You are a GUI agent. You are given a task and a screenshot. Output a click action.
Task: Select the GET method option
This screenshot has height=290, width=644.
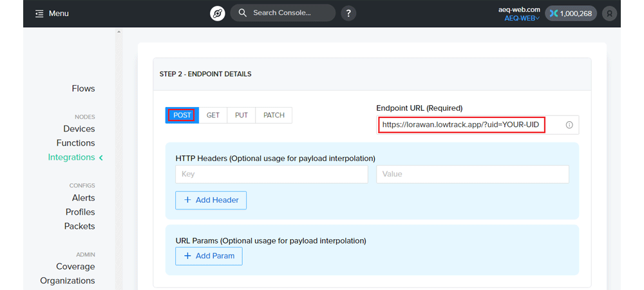click(x=213, y=115)
